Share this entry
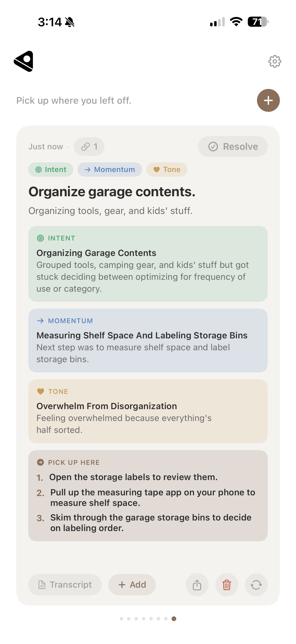The height and width of the screenshot is (644, 296). tap(197, 585)
